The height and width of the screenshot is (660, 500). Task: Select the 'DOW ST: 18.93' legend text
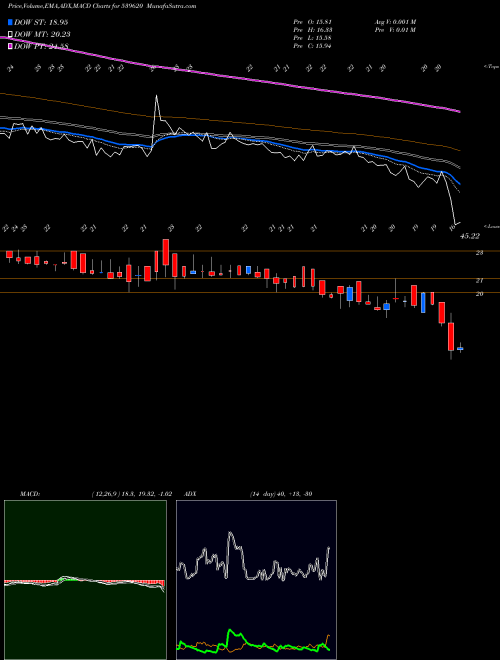tap(41, 22)
